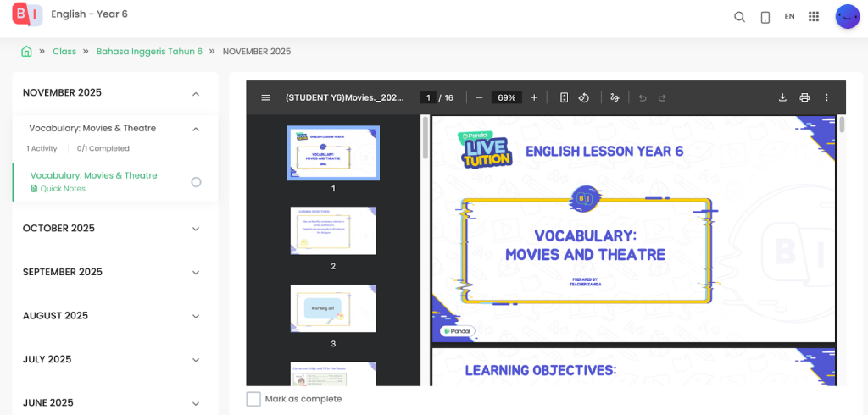Image resolution: width=868 pixels, height=415 pixels.
Task: Go to Bahasa Inggeris Tahun 6 breadcrumb
Action: click(x=149, y=52)
